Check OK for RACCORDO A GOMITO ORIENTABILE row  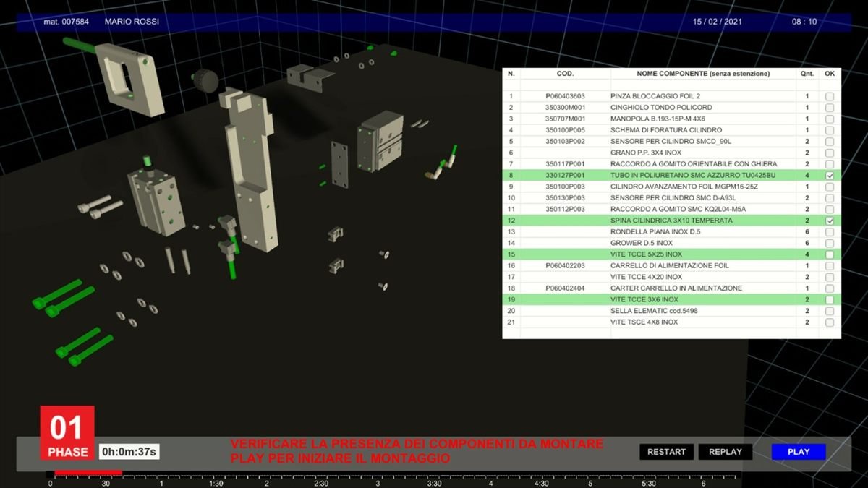[x=830, y=164]
